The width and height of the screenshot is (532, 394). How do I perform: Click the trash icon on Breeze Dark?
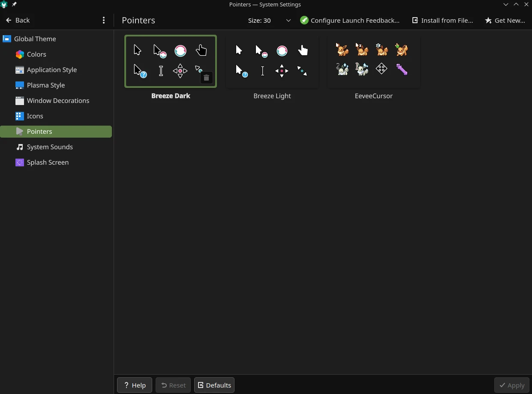coord(206,78)
